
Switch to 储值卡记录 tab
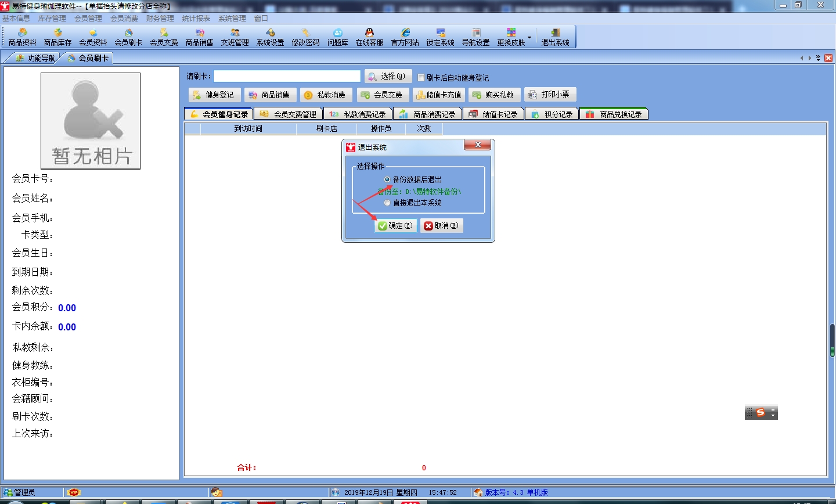pos(493,114)
